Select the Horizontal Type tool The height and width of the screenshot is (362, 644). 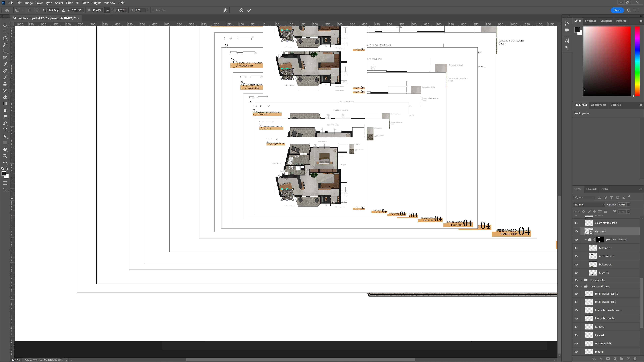pyautogui.click(x=5, y=130)
